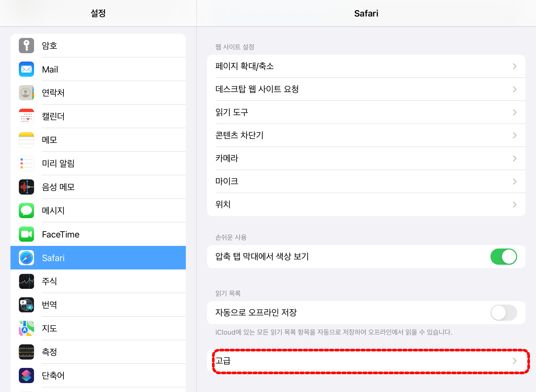The image size is (536, 392).
Task: Open the Voice Memos (음성 메모) icon
Action: tap(26, 187)
